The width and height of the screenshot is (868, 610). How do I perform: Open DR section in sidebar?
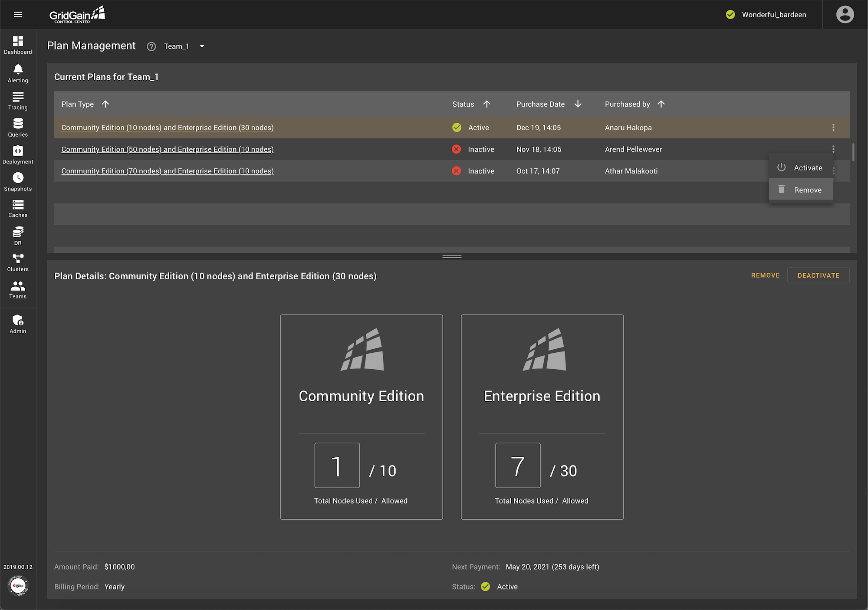(x=18, y=236)
